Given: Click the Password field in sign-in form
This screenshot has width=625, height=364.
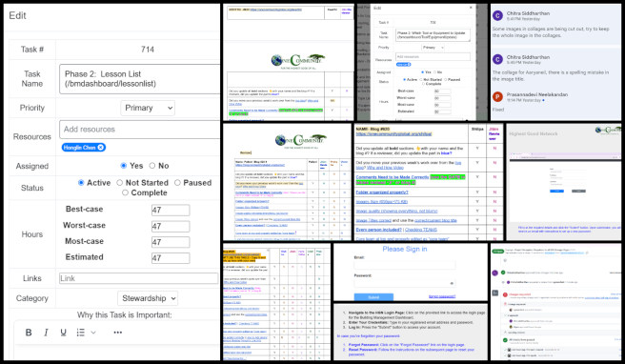Looking at the screenshot, I should (x=405, y=283).
